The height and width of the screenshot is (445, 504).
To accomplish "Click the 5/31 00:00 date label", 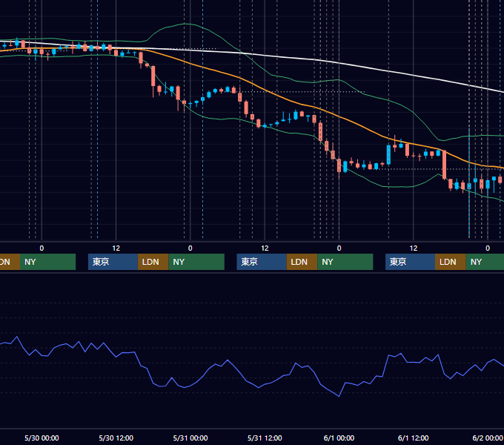I will [190, 438].
